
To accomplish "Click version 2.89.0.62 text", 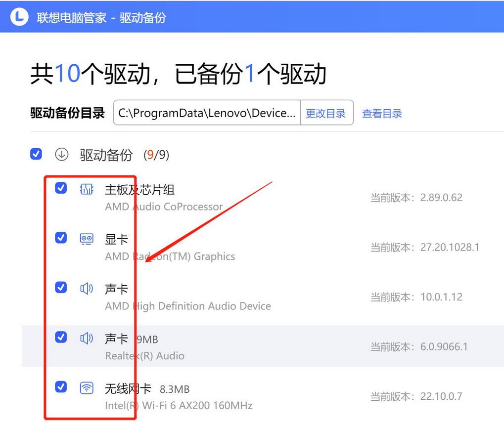I will click(441, 198).
